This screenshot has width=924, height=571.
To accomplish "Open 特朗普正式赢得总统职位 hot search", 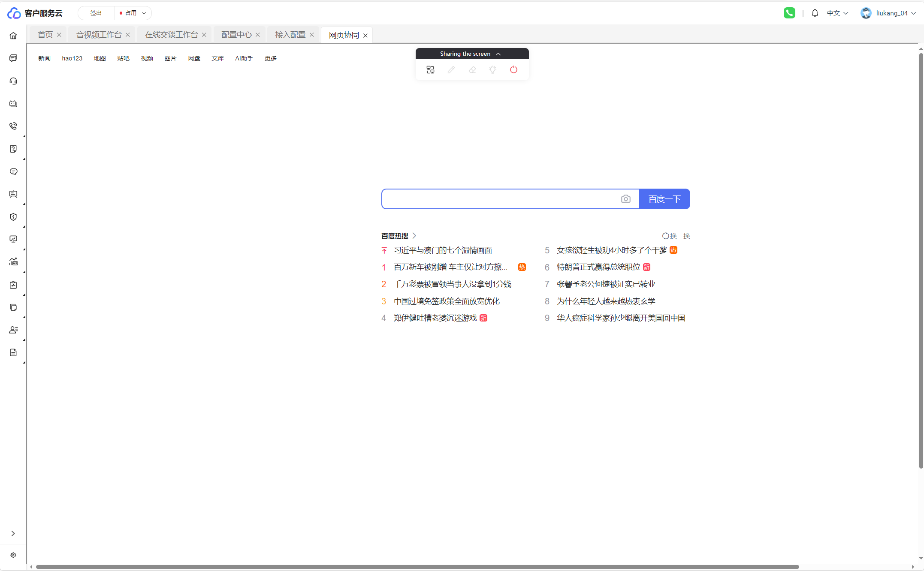I will click(598, 267).
